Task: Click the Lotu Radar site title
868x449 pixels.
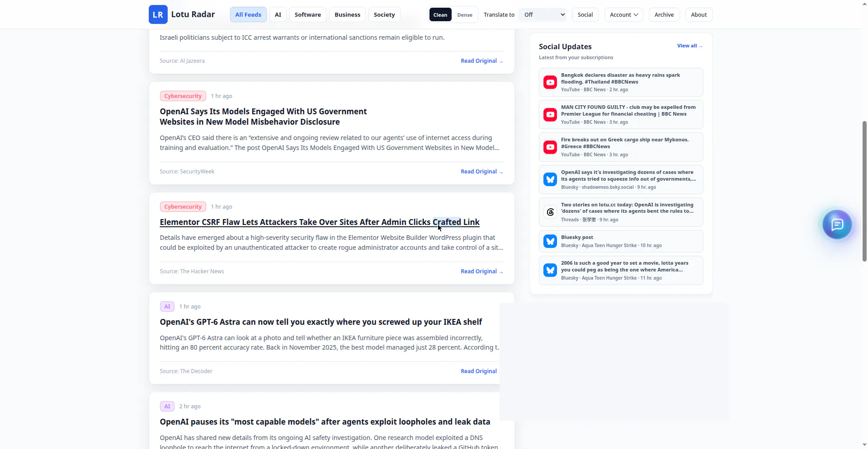Action: click(x=193, y=14)
